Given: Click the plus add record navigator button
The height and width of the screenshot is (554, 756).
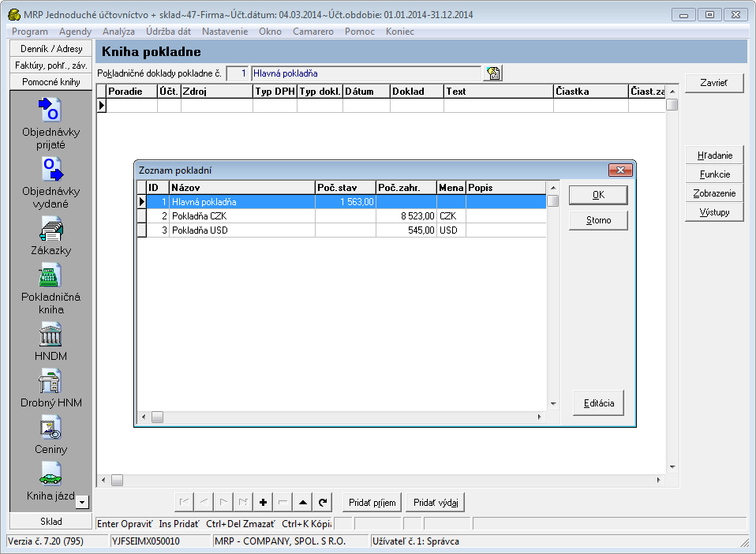Looking at the screenshot, I should click(x=263, y=502).
